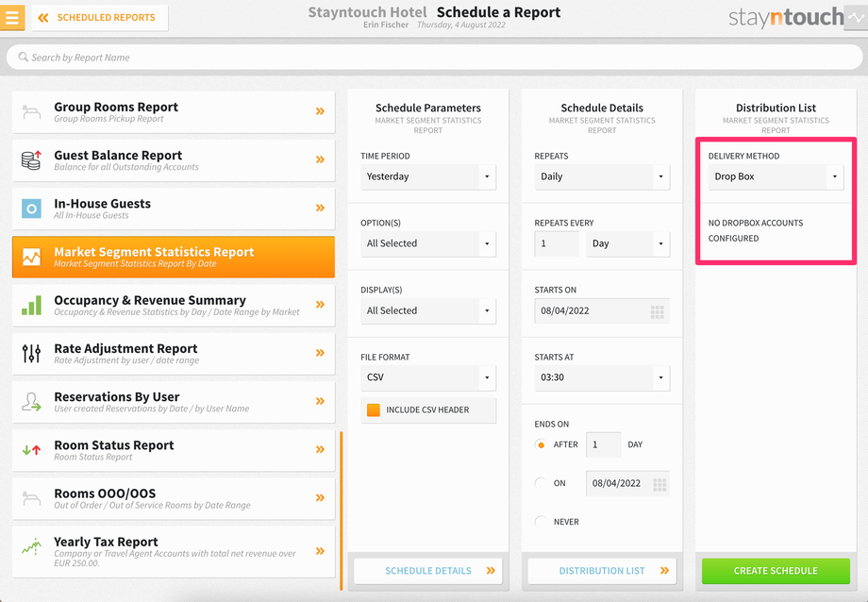Open Reservations By User via its chevron
The width and height of the screenshot is (868, 602).
point(320,401)
